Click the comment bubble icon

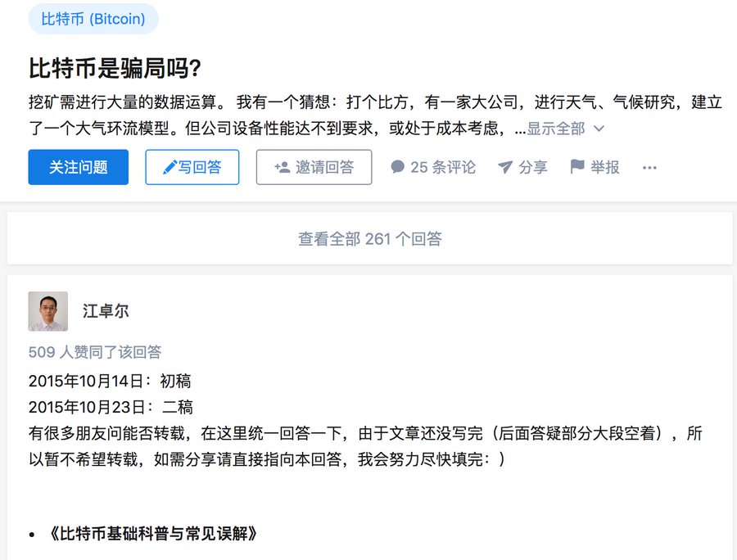click(x=398, y=167)
